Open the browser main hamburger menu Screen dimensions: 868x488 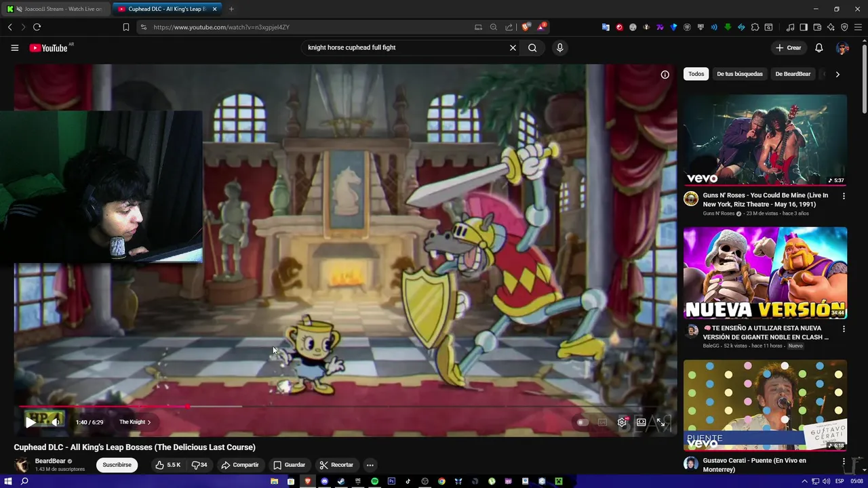point(858,27)
